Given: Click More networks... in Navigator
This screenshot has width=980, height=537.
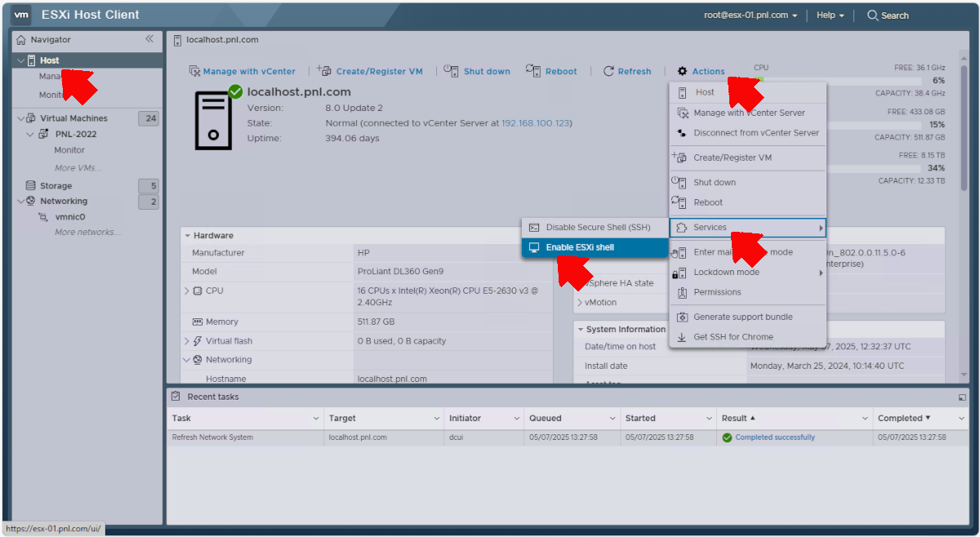Looking at the screenshot, I should [87, 233].
